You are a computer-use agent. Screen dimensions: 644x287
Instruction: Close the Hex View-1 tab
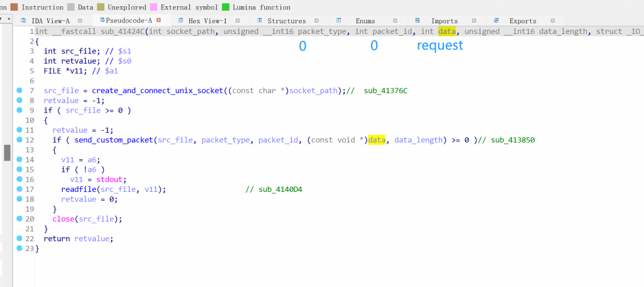coord(236,21)
